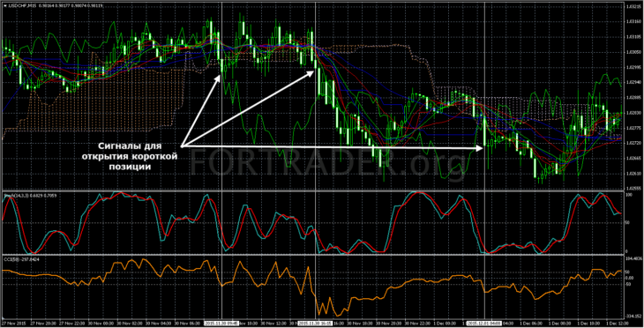Click the 1.03215 price scale label
The height and width of the screenshot is (328, 644).
[x=633, y=6]
